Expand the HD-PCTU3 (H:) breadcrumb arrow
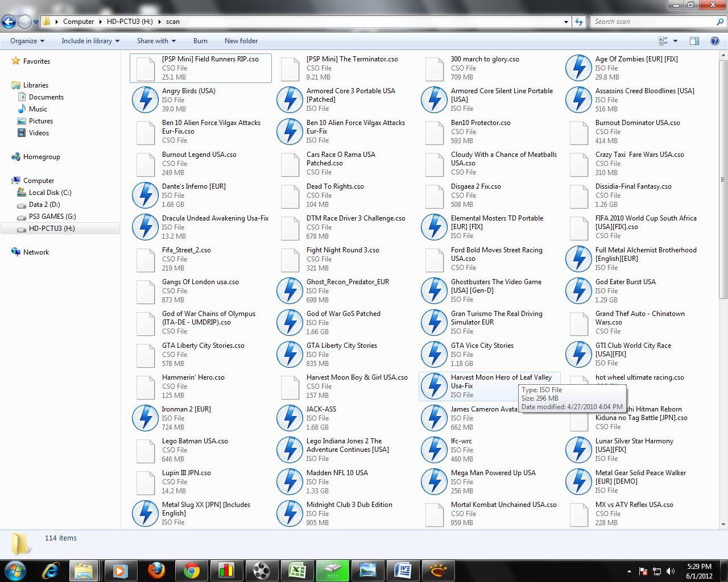Screen dimensions: 728x582 click(x=159, y=22)
